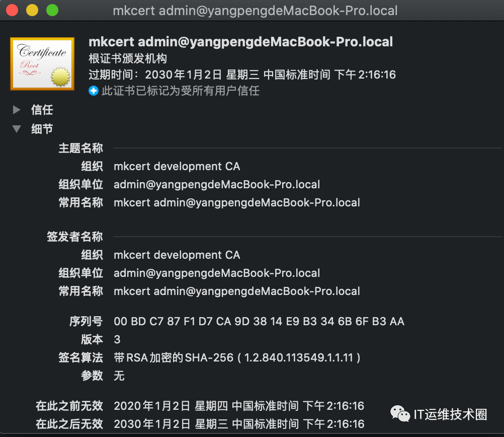Expand the 信任 disclosure triangle
504x437 pixels.
coord(17,110)
